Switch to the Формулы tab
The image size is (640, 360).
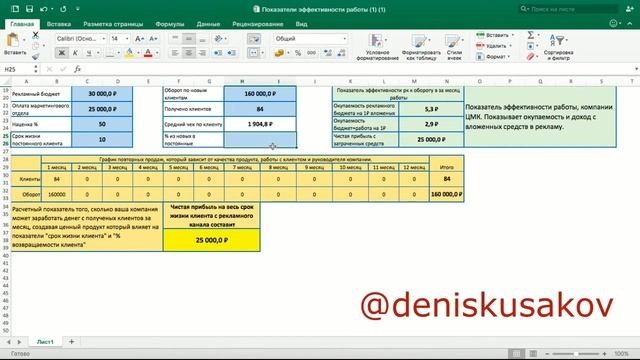click(170, 24)
